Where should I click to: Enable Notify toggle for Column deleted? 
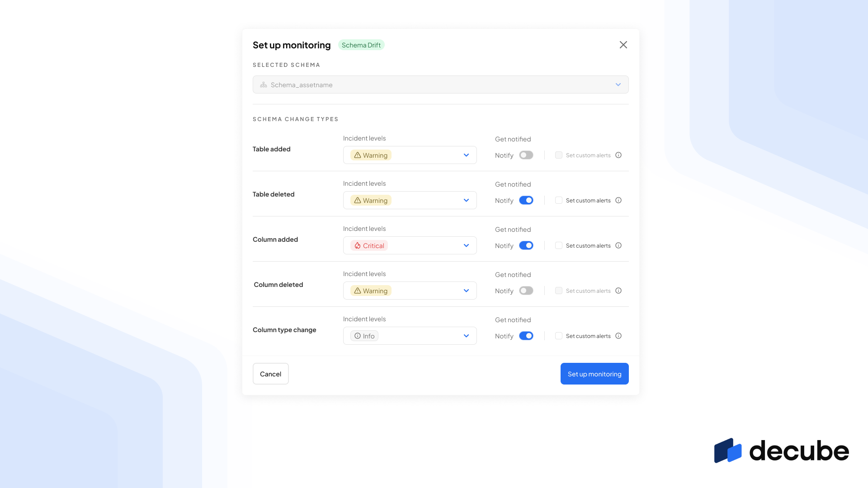coord(526,291)
